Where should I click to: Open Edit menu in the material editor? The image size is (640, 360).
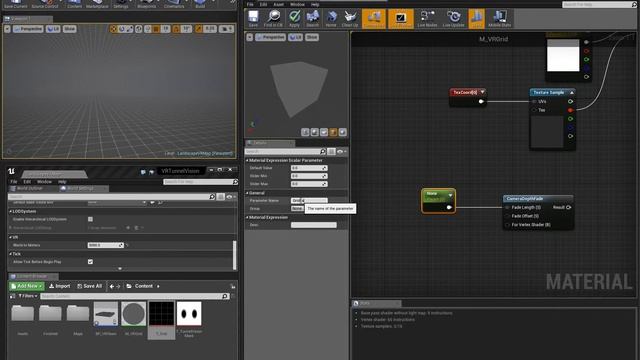pos(264,4)
